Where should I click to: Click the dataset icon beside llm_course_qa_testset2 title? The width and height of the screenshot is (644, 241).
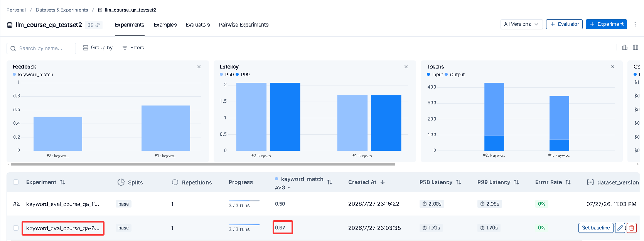(10, 25)
